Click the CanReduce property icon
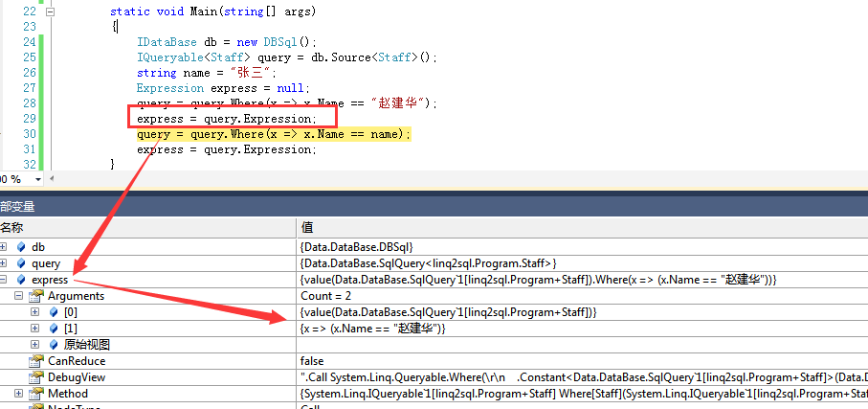 coord(36,361)
